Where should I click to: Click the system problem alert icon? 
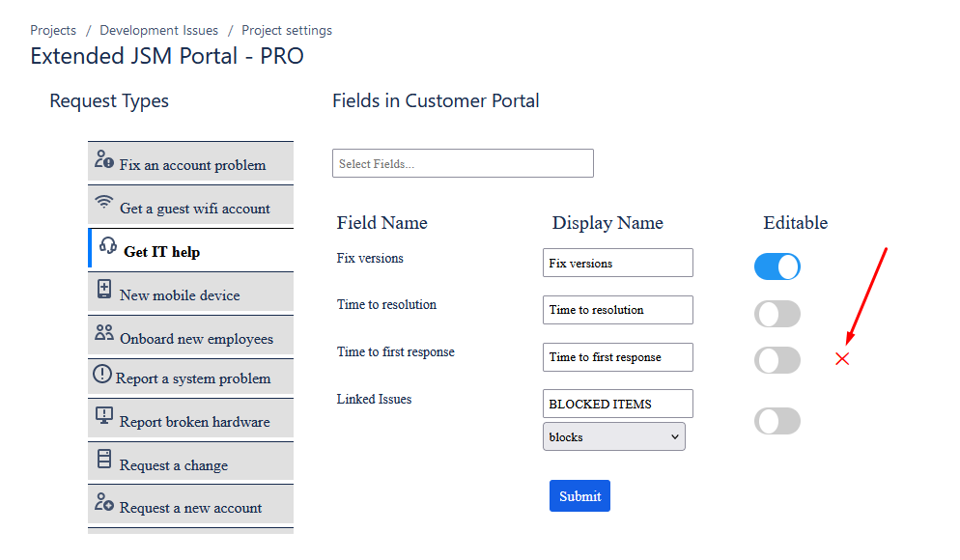pos(102,375)
